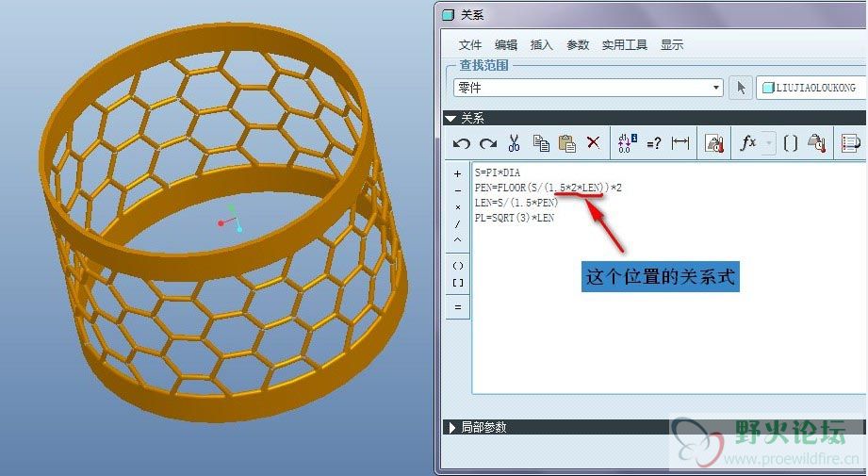This screenshot has width=868, height=476.
Task: Open the dropdown beside fx button
Action: [769, 144]
